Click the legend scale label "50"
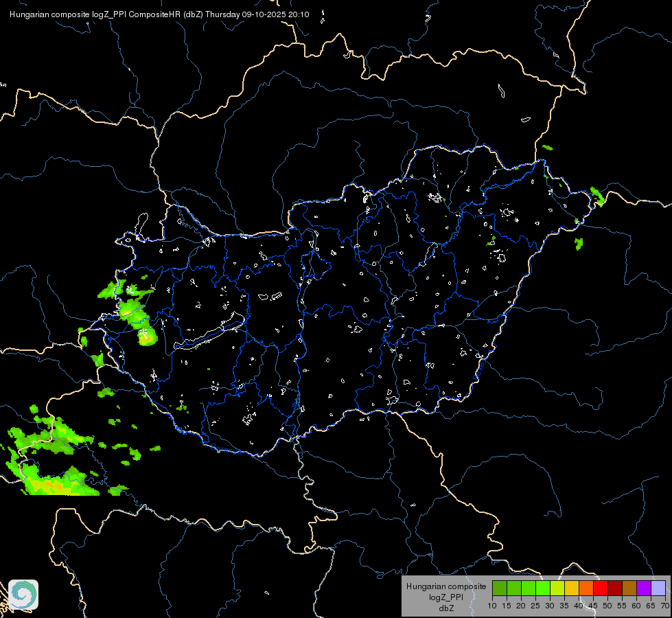Viewport: 672px width, 618px height. coord(607,606)
